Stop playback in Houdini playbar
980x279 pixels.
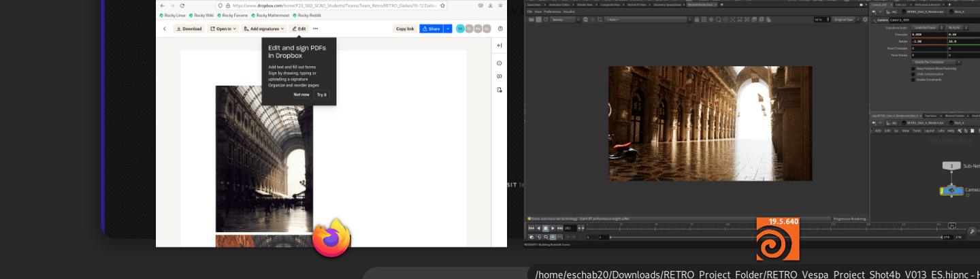[545, 228]
